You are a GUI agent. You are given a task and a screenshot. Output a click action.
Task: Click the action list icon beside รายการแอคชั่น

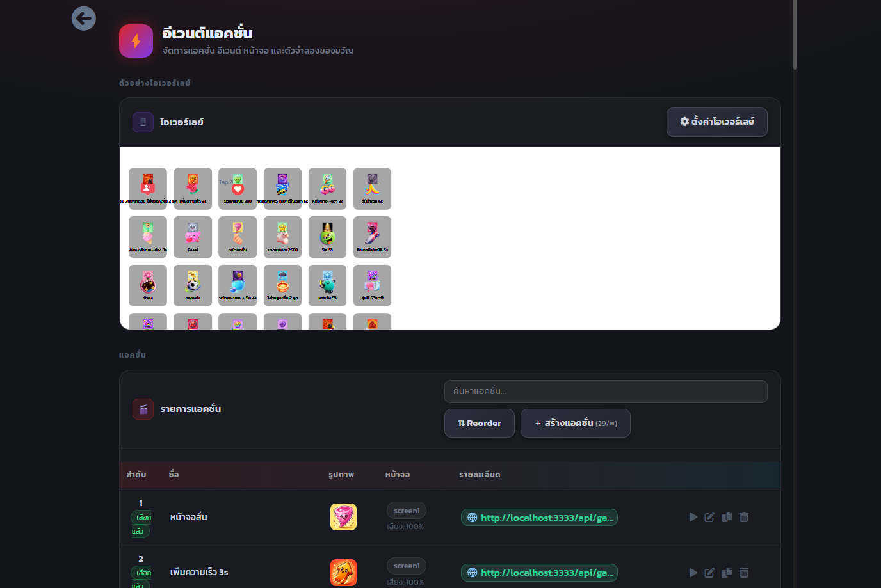click(143, 409)
